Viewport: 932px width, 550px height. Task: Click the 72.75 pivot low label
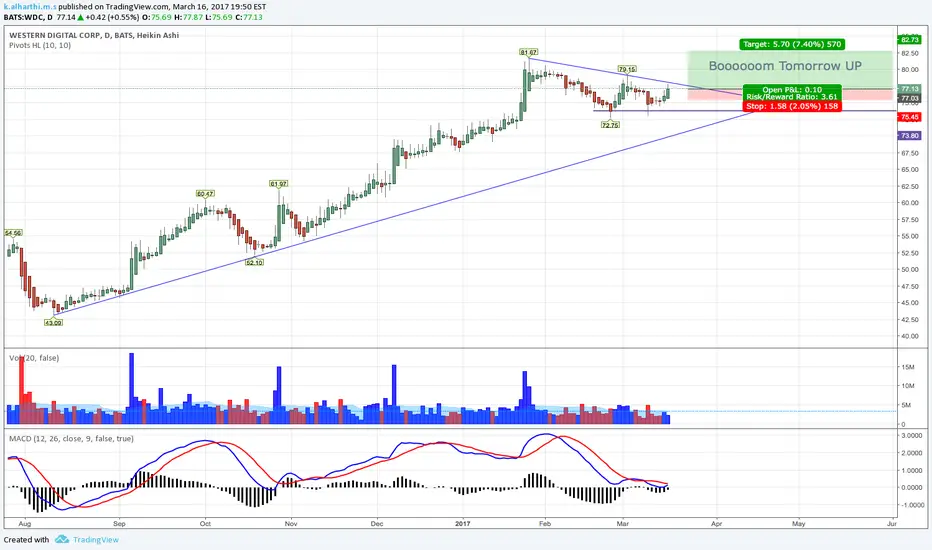pyautogui.click(x=610, y=125)
